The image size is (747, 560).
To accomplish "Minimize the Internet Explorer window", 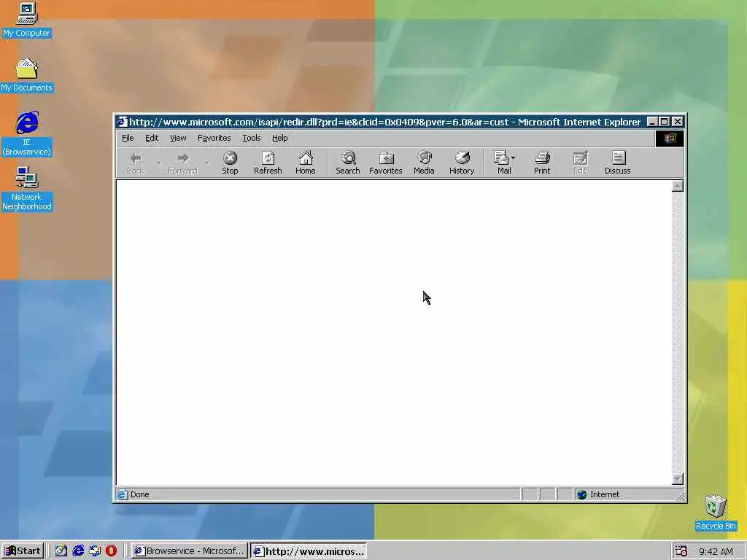I will tap(652, 122).
